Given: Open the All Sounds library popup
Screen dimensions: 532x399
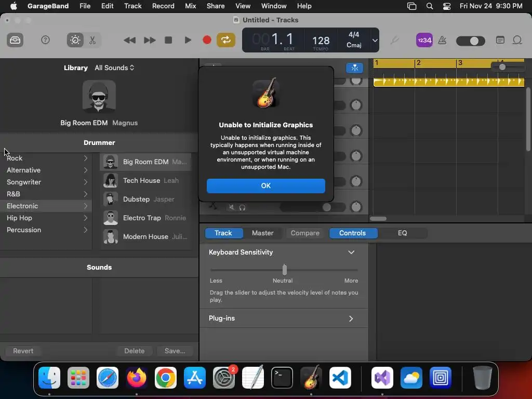Looking at the screenshot, I should pos(114,68).
